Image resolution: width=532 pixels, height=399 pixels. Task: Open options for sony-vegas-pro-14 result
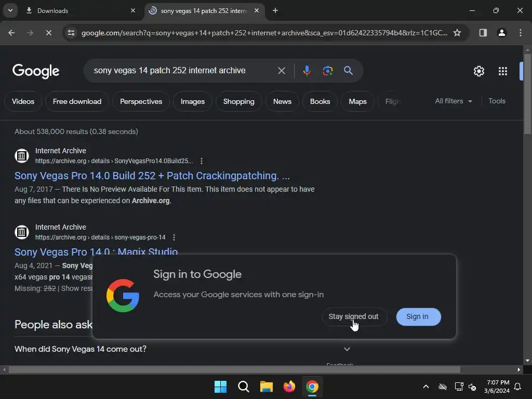click(174, 237)
